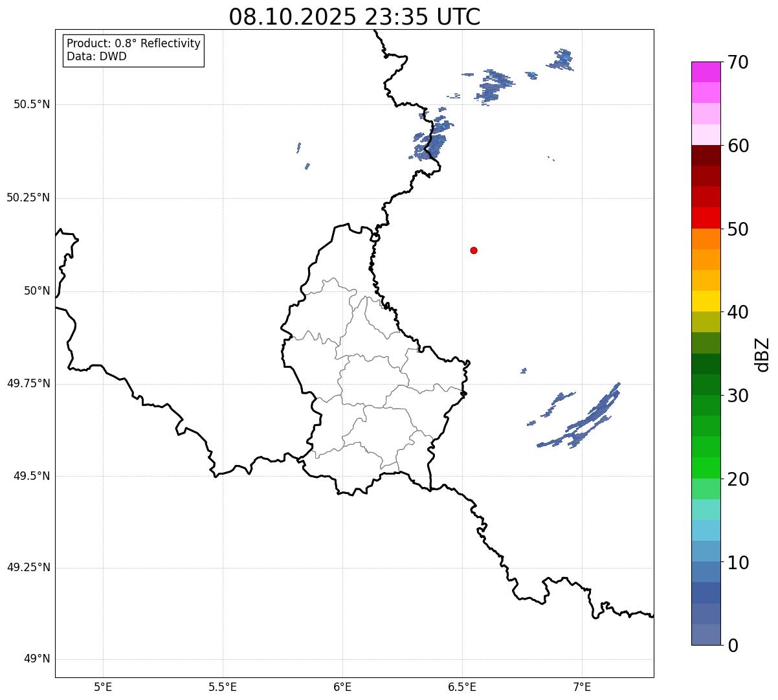Click the red station marker dot
This screenshot has height=700, width=778.
(x=474, y=250)
